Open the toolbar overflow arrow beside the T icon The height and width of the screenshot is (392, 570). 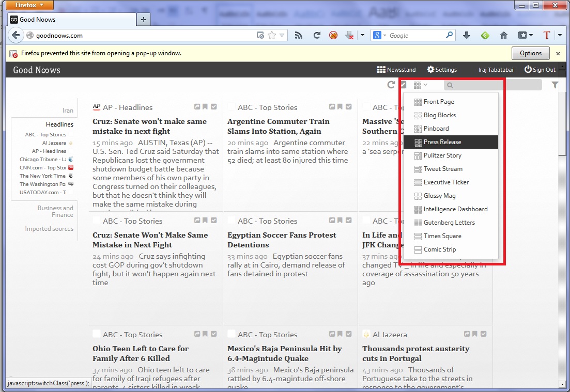coord(560,35)
